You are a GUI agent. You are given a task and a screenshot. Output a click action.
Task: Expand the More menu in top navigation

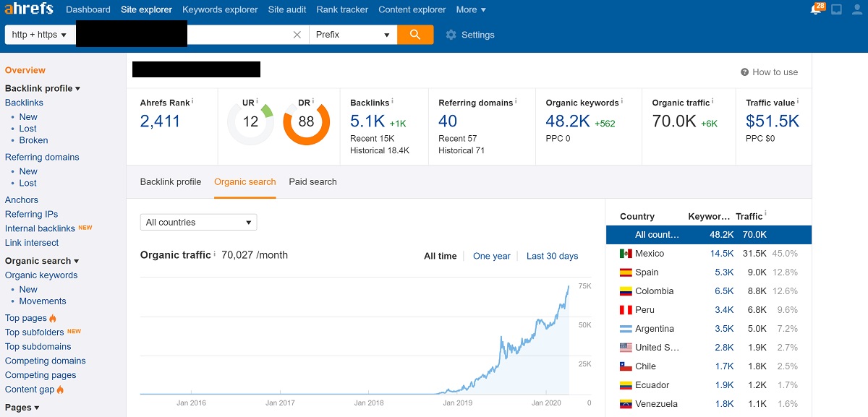(471, 10)
